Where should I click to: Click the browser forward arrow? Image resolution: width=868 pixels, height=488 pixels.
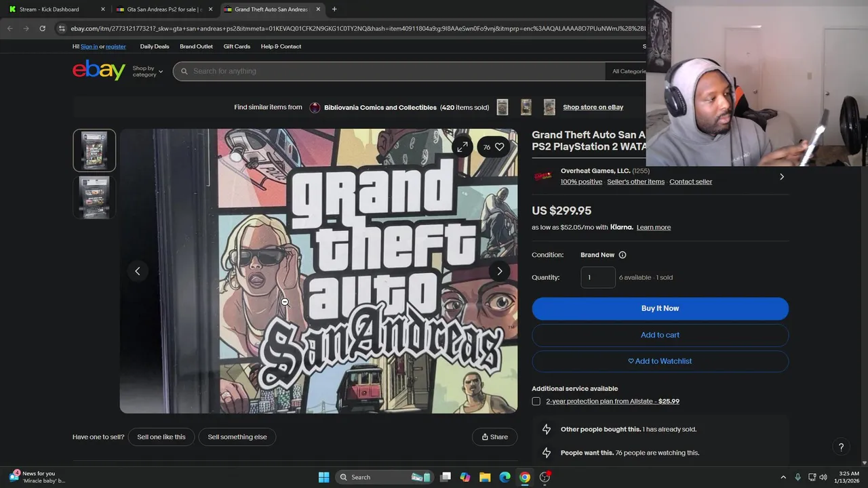[x=26, y=28]
